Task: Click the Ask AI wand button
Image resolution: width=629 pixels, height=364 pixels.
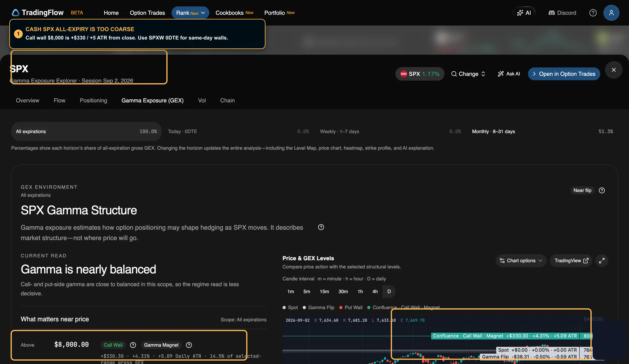Action: click(x=509, y=74)
